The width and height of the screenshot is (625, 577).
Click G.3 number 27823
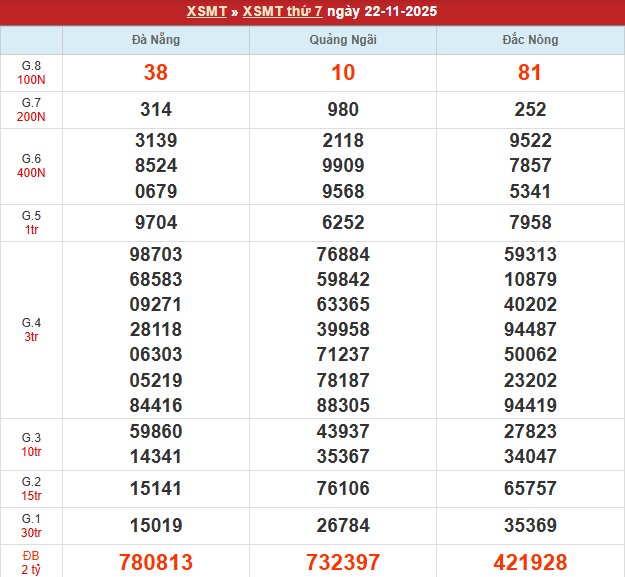[530, 432]
